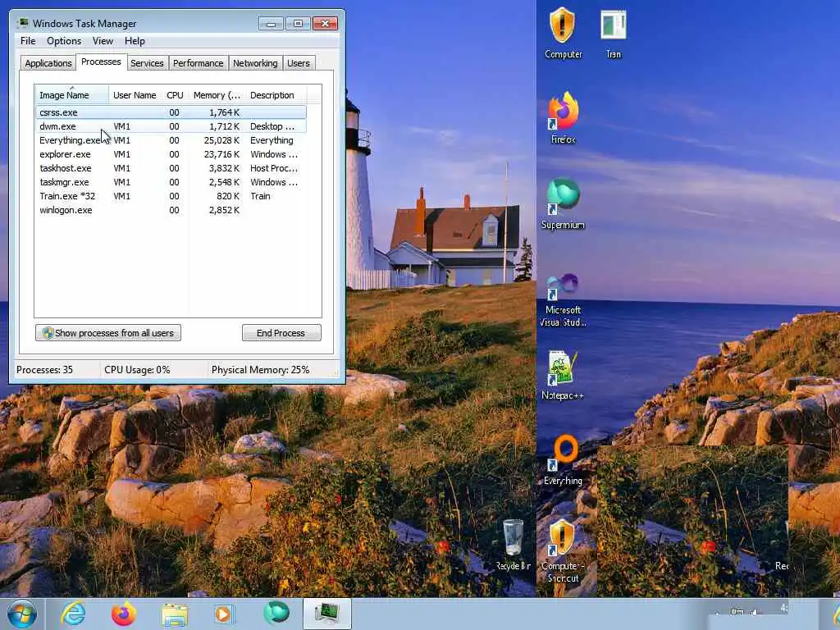Click the 25,028 K memory value
This screenshot has width=840, height=630.
pyautogui.click(x=221, y=140)
